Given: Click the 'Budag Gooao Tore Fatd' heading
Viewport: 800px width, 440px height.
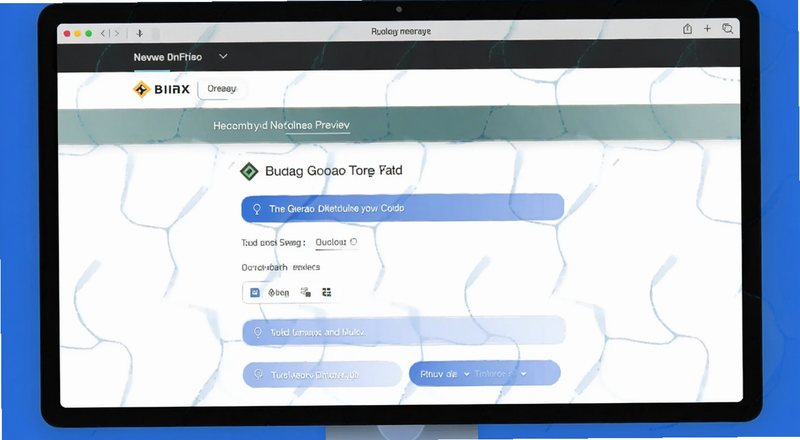Looking at the screenshot, I should click(334, 170).
